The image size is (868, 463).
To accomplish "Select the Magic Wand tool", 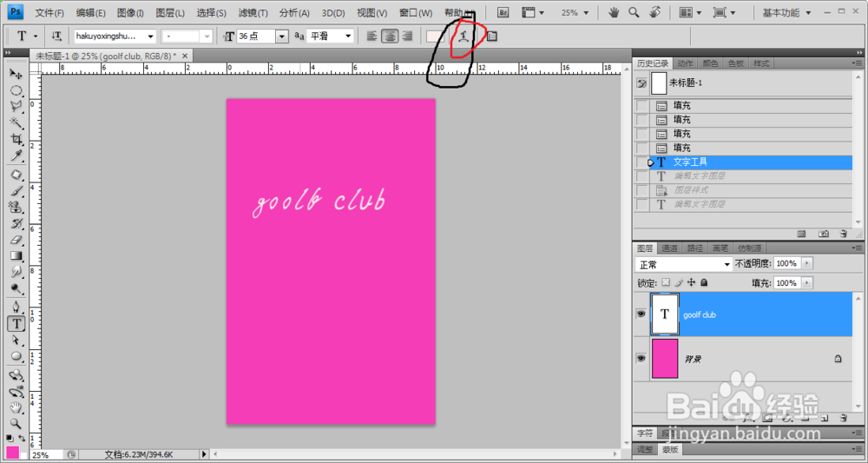I will tap(16, 122).
